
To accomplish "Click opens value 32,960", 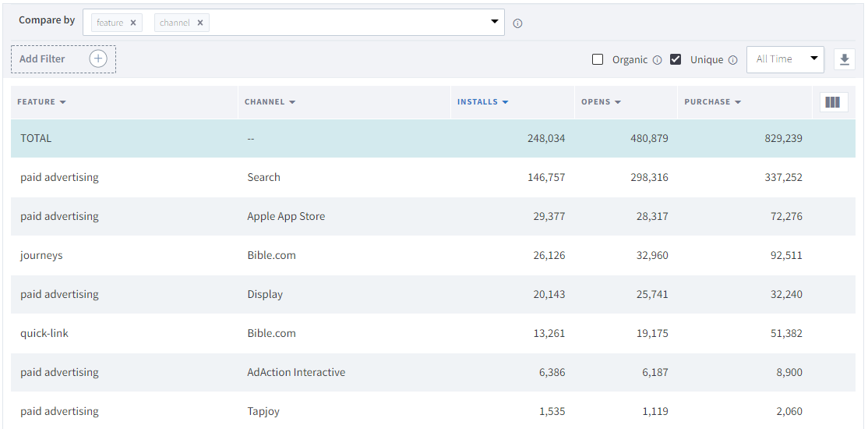I will click(652, 256).
